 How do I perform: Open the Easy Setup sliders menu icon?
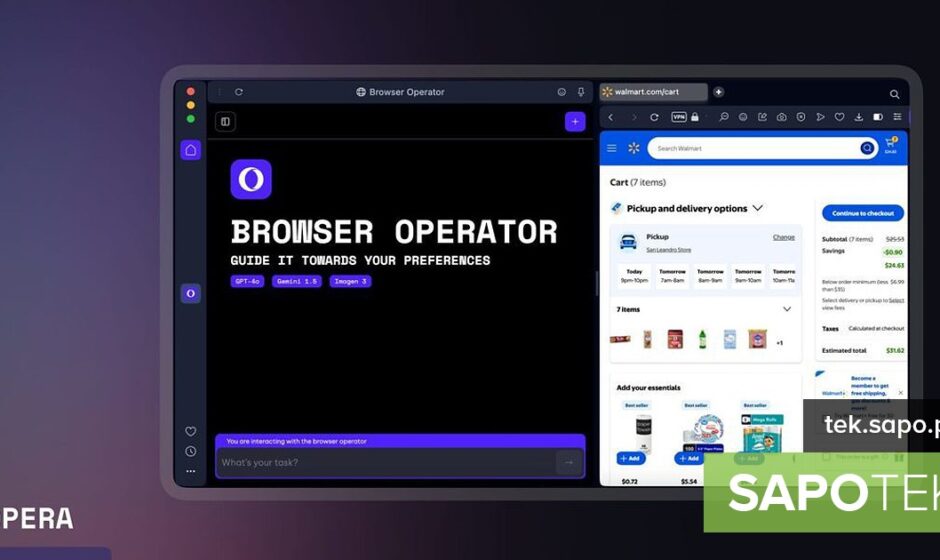(897, 117)
